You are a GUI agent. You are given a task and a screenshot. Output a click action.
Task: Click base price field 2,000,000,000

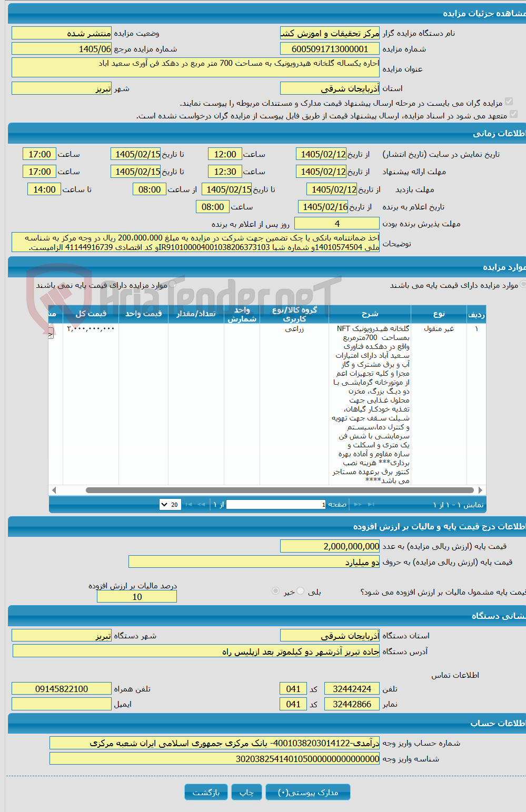[330, 546]
